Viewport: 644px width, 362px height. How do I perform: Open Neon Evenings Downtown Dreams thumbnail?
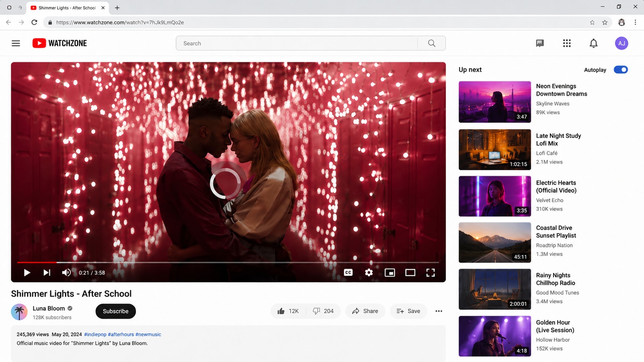click(495, 102)
